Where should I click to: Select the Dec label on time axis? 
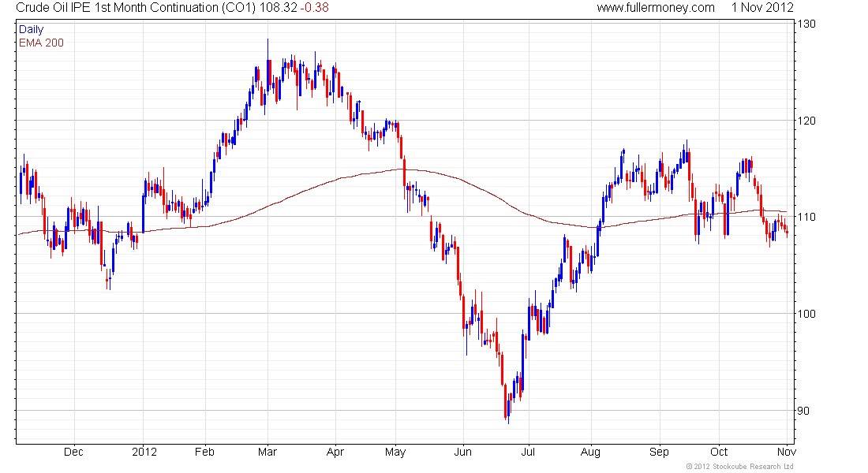73,453
